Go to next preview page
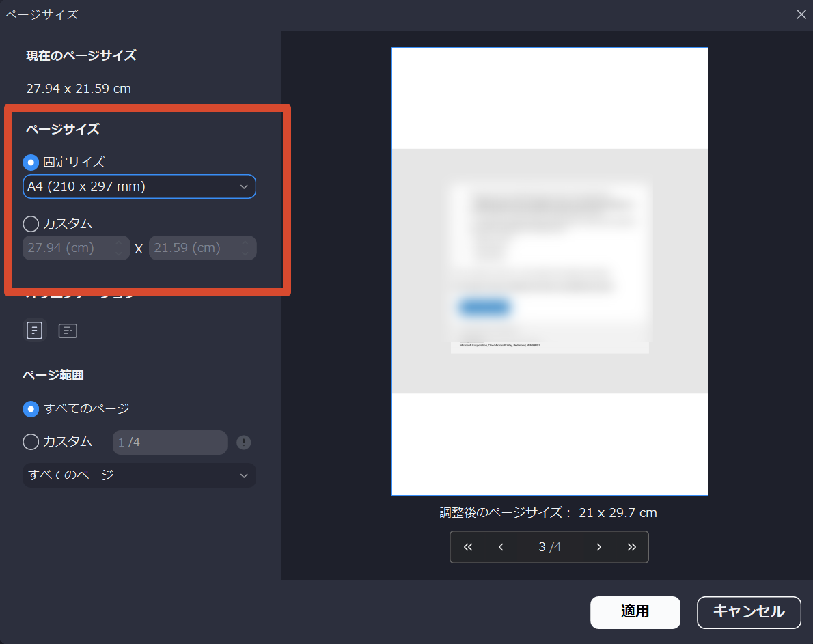This screenshot has width=813, height=644. click(599, 547)
